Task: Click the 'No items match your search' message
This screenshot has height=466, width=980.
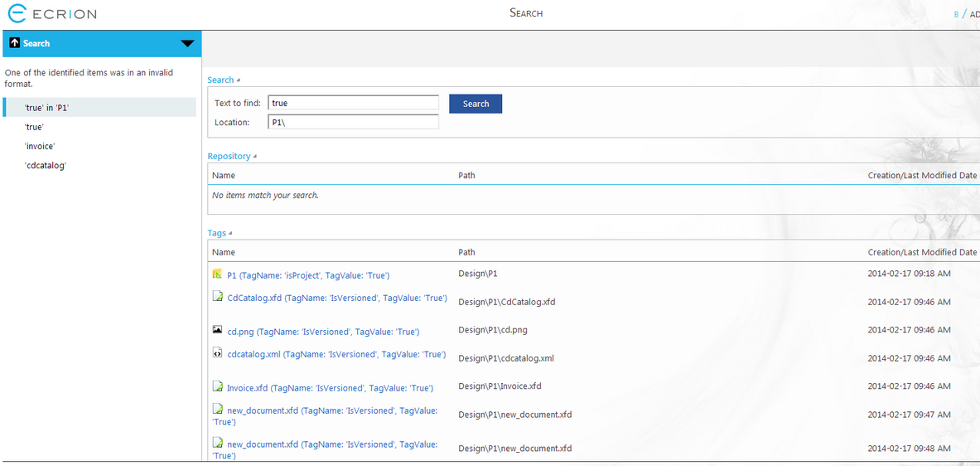Action: (266, 195)
